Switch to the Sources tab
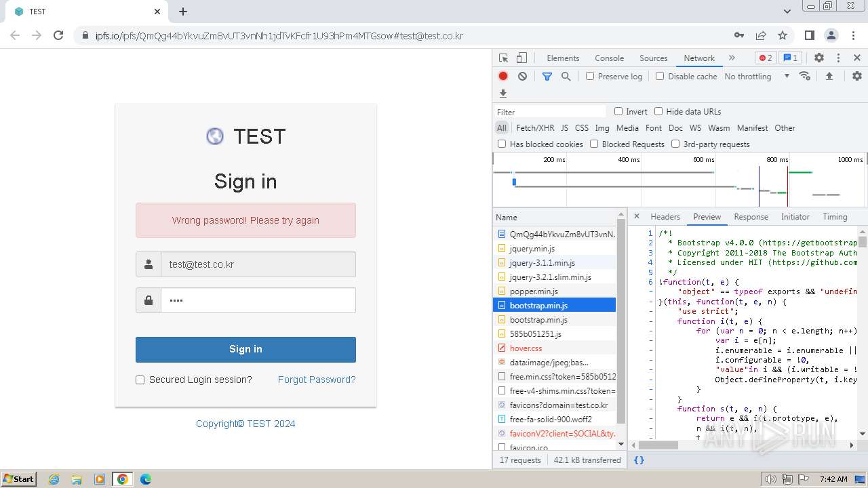Viewport: 868px width, 488px height. click(654, 58)
